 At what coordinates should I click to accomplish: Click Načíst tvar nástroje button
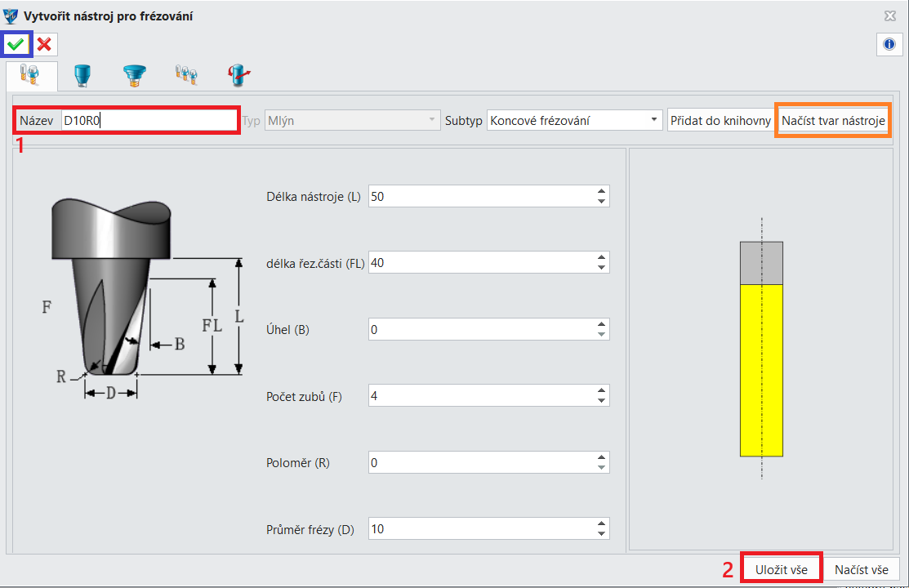point(833,121)
